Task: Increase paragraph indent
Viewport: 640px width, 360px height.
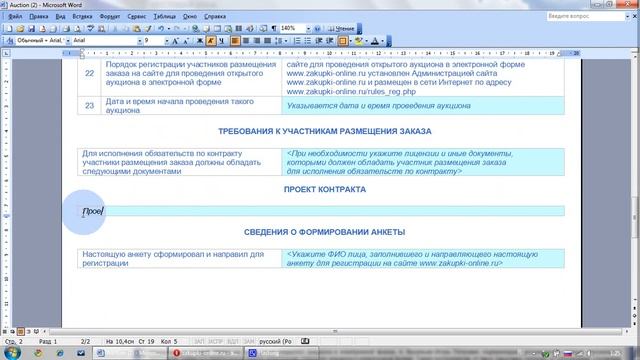Action: 330,40
